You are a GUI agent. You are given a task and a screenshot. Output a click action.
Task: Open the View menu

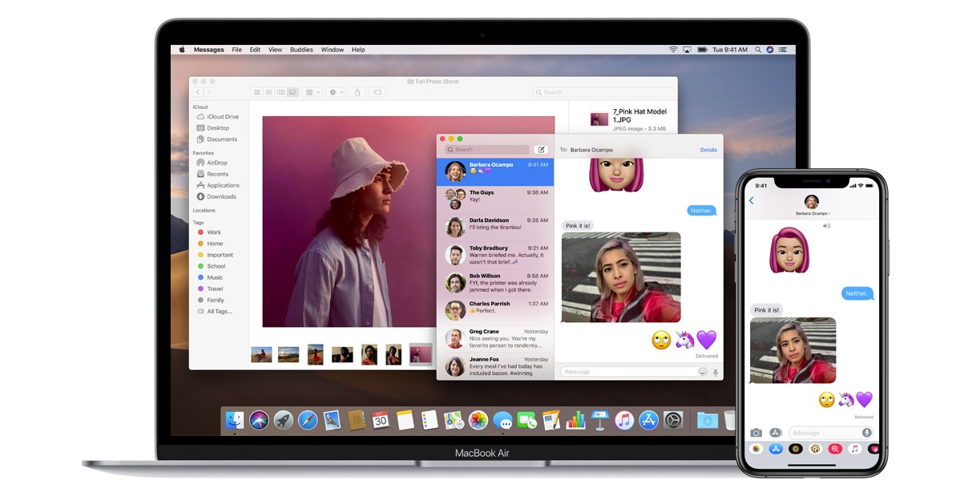275,50
